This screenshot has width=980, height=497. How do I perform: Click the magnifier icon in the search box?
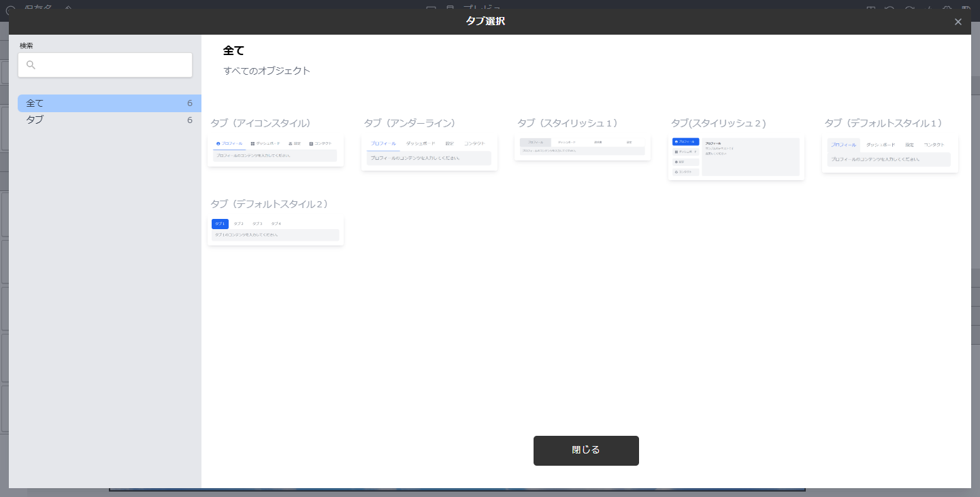click(31, 65)
